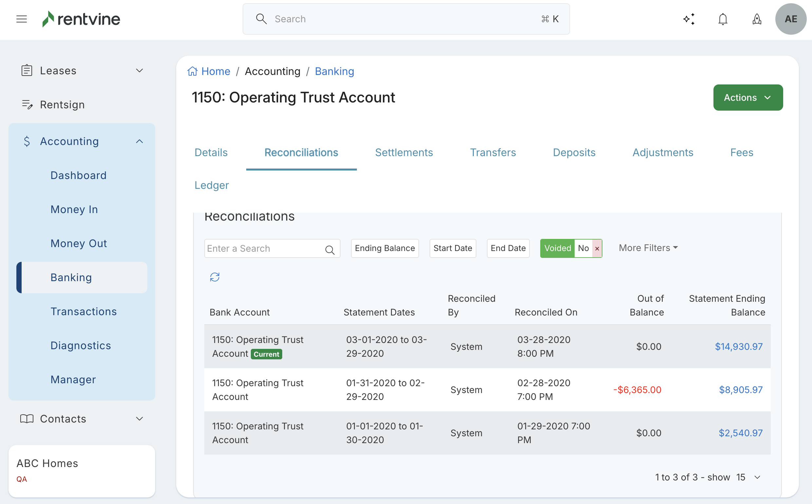Viewport: 812px width, 504px height.
Task: Open the notifications bell
Action: click(723, 19)
